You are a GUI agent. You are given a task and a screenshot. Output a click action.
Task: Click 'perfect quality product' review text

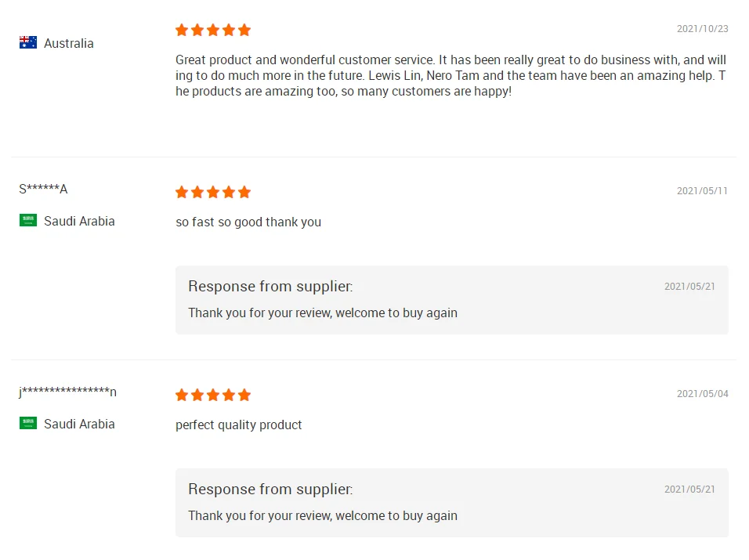tap(238, 425)
